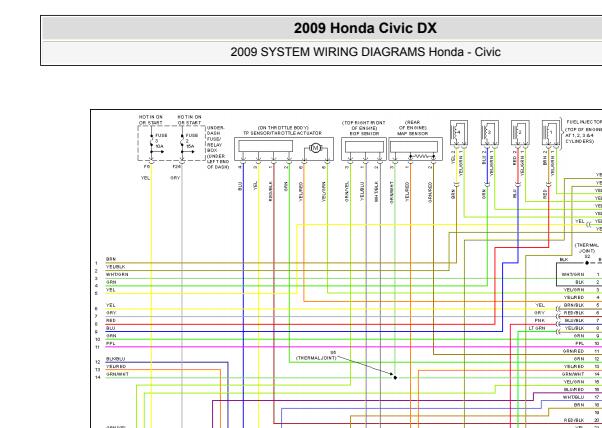This screenshot has height=428, width=602.
Task: Click the vertical GRN/RED label under the MAP sensor
Action: [430, 192]
